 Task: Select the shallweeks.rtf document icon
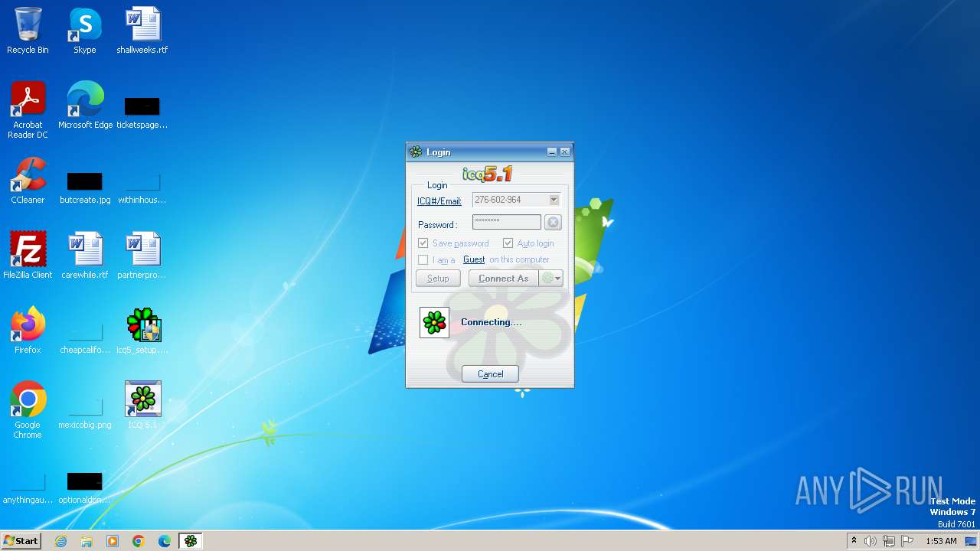click(x=142, y=31)
